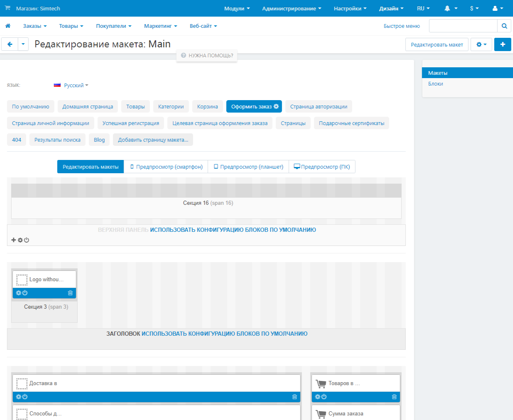Open settings gear of Logo block
Image resolution: width=513 pixels, height=420 pixels.
19,293
